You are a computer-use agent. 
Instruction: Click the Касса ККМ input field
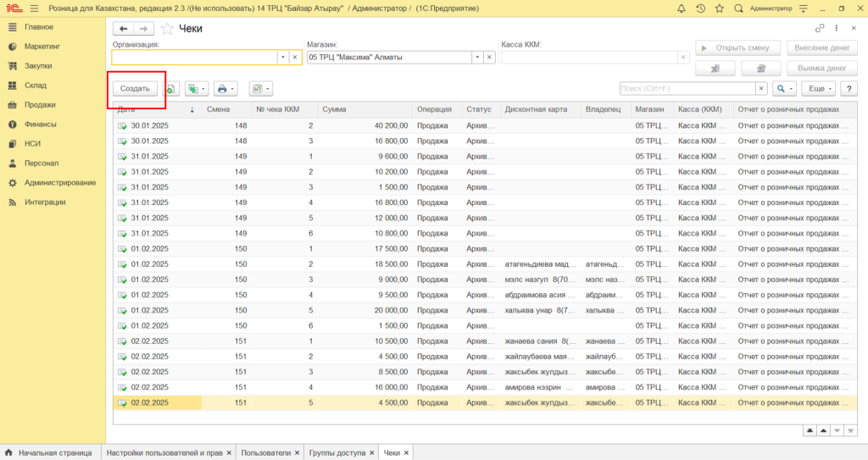[589, 57]
